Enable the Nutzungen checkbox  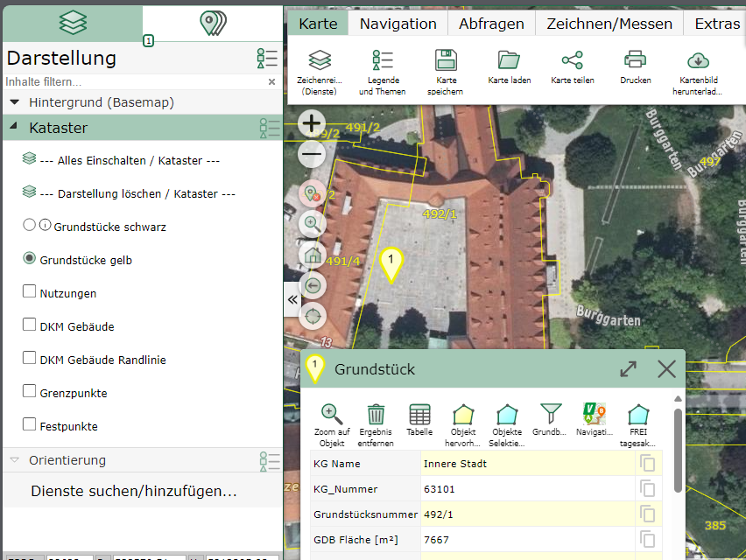tap(30, 293)
